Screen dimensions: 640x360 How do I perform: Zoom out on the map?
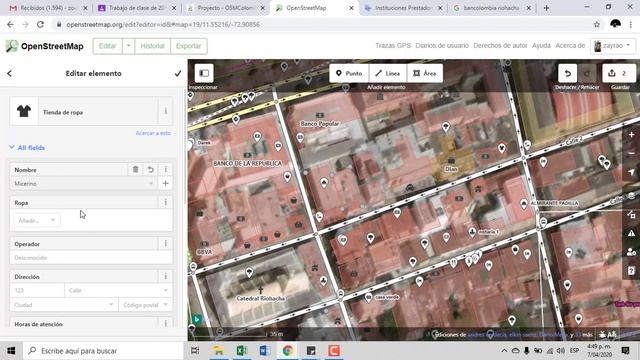click(631, 153)
